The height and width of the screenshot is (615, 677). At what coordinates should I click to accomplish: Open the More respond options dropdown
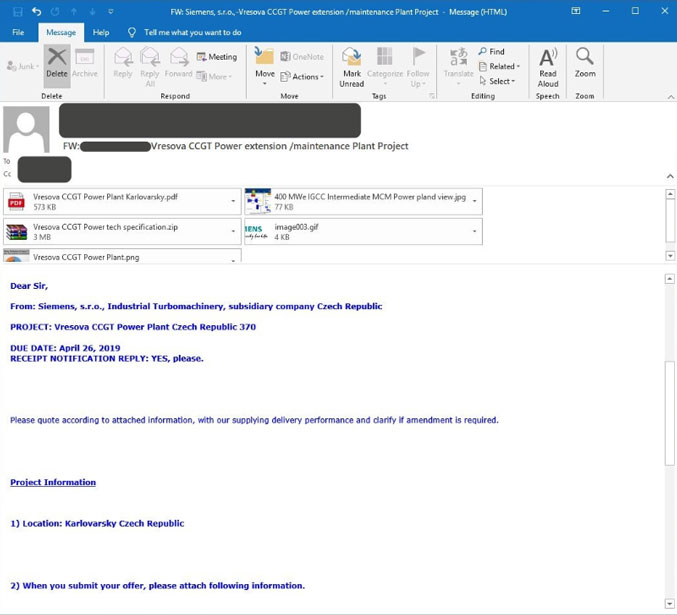coord(215,76)
